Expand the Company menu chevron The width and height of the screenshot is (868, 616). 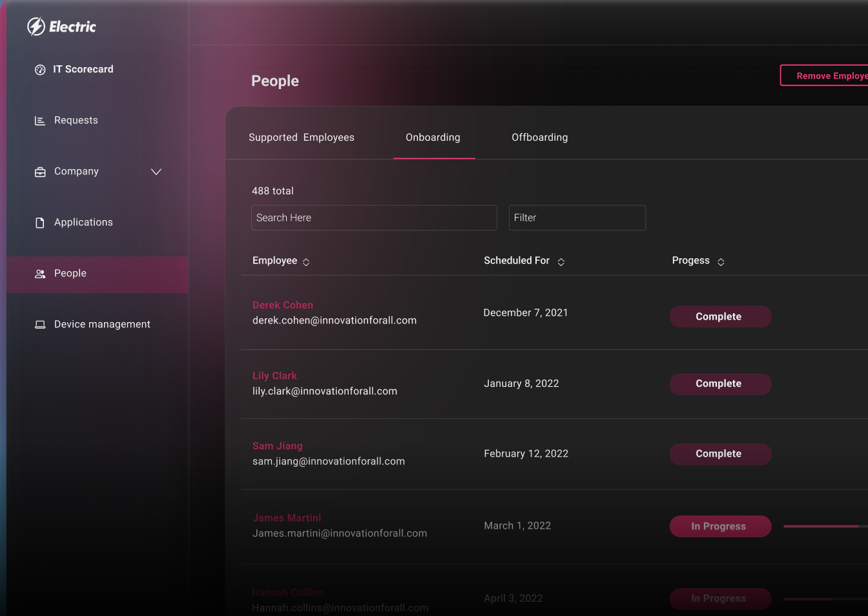156,172
